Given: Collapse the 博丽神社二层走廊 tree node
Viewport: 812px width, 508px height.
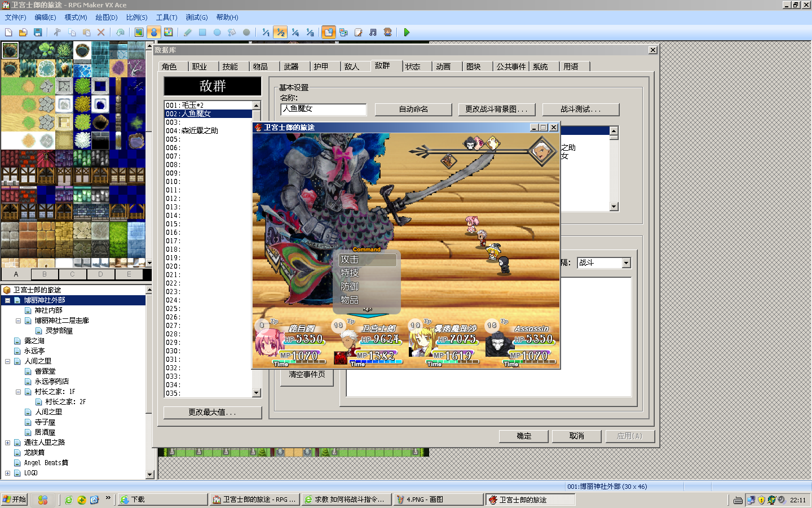Looking at the screenshot, I should (19, 321).
